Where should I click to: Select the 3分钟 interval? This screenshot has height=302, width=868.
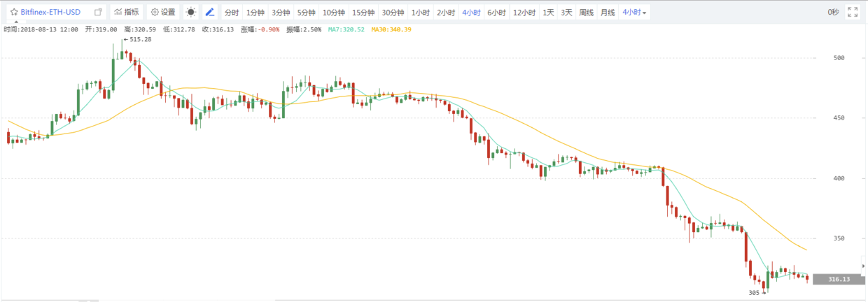281,13
